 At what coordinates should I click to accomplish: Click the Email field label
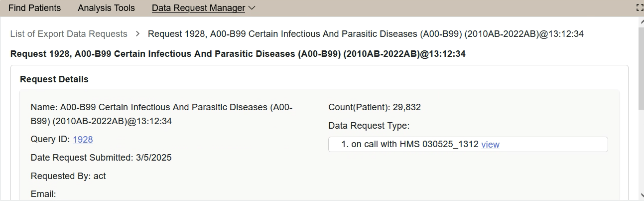click(x=43, y=194)
